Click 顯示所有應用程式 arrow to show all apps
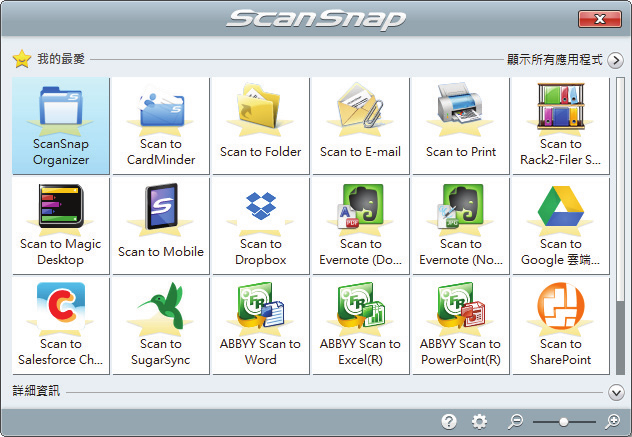 coord(615,60)
